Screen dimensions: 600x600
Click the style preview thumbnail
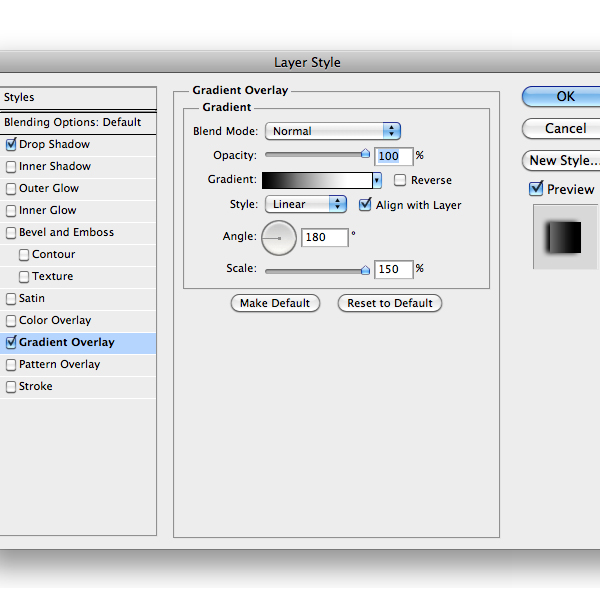tap(565, 237)
